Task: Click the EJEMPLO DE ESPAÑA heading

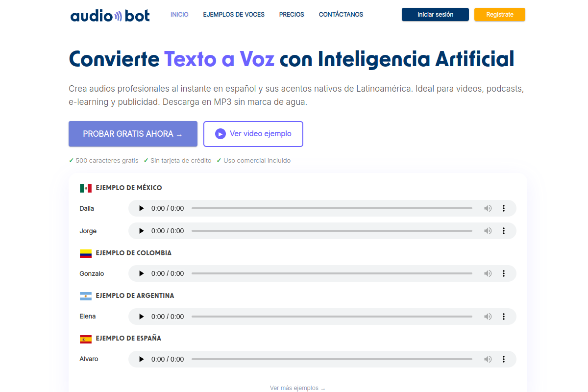Action: tap(128, 339)
